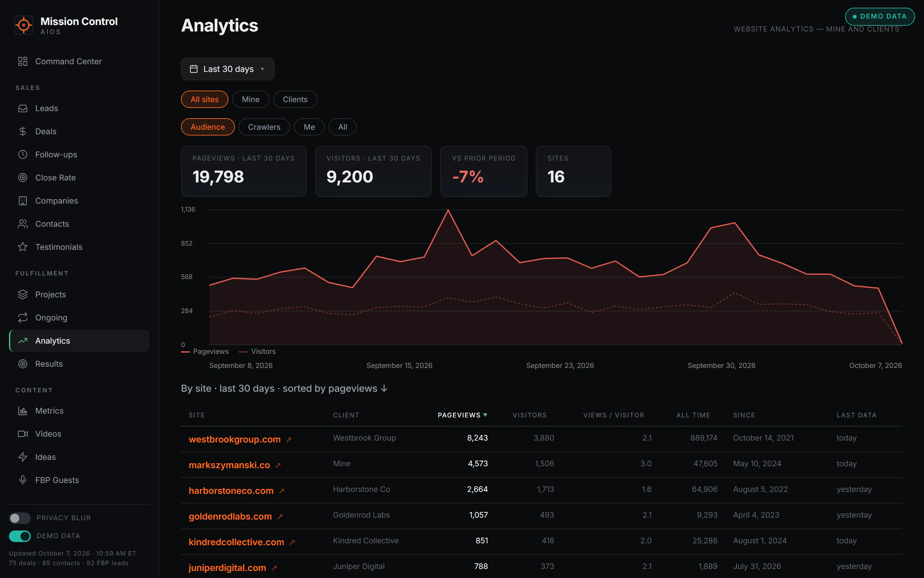Open the juniperdigital.com site link

pyautogui.click(x=227, y=567)
